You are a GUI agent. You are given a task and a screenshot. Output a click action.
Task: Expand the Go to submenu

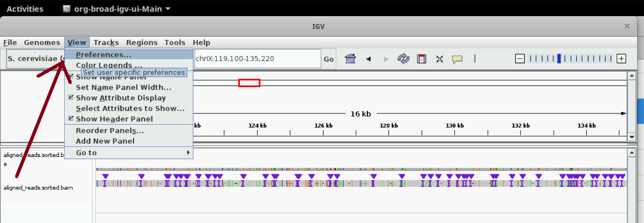point(129,153)
